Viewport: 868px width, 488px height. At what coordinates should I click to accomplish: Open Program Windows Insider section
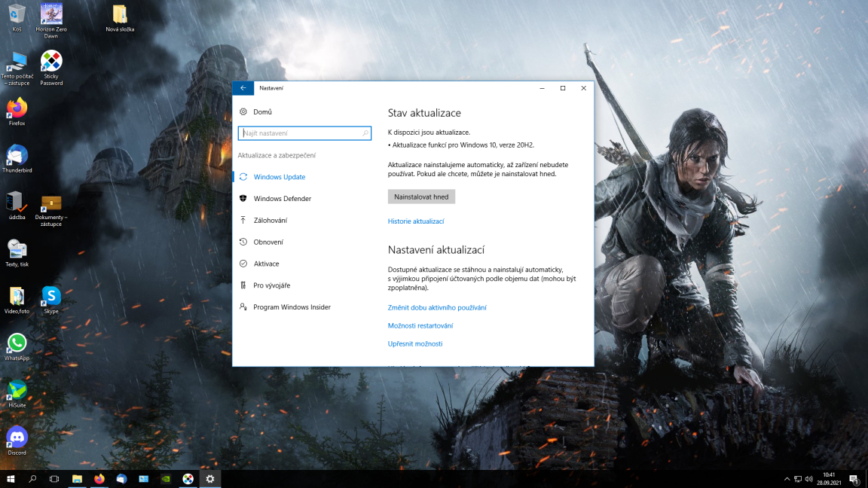[292, 307]
